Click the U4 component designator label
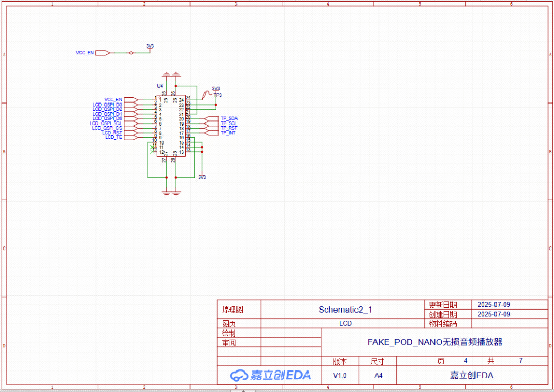Image resolution: width=554 pixels, height=392 pixels. (160, 86)
